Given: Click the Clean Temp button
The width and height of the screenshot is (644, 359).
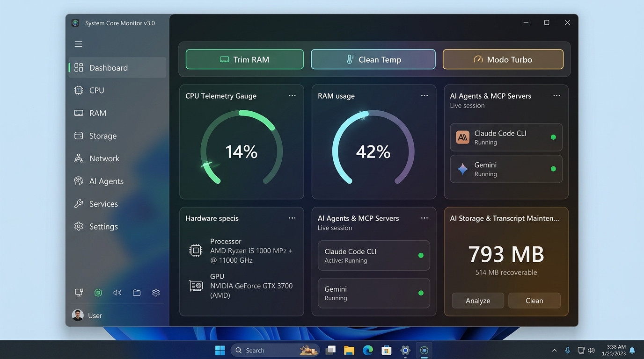Looking at the screenshot, I should [373, 59].
